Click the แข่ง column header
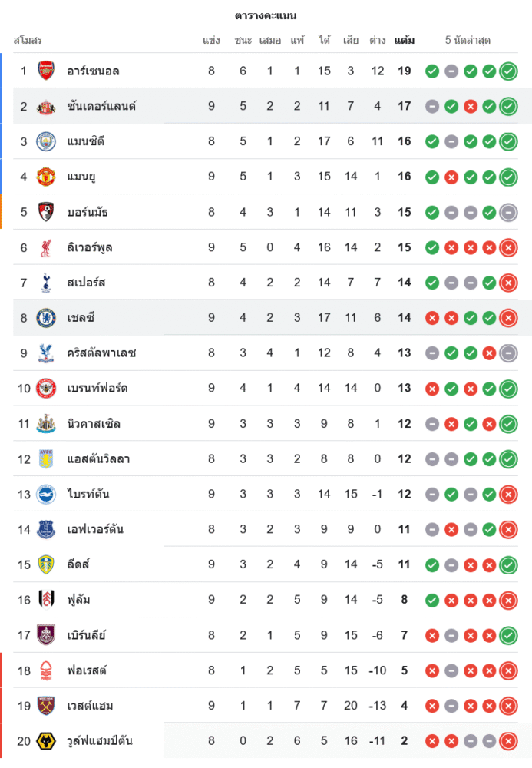532x768 pixels. [x=211, y=40]
